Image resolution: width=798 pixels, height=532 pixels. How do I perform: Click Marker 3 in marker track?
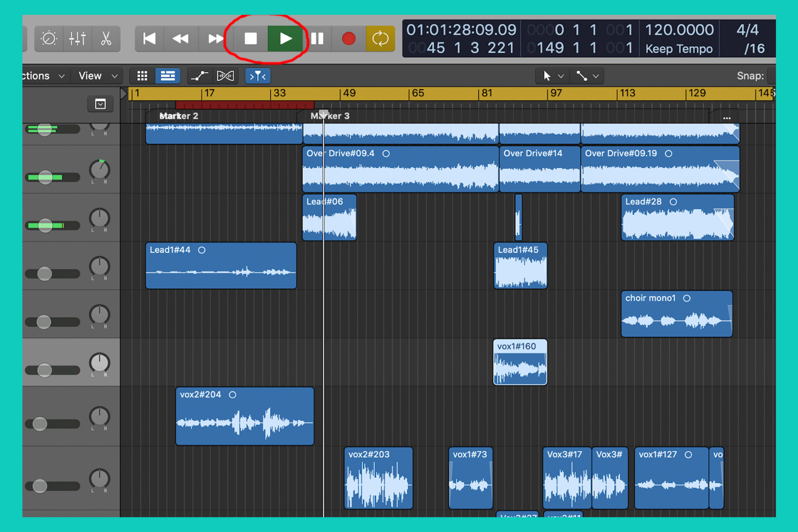pyautogui.click(x=330, y=116)
